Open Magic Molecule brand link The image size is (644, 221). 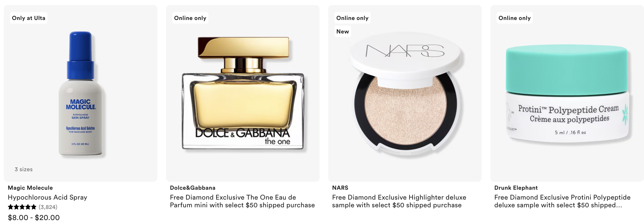(30, 188)
